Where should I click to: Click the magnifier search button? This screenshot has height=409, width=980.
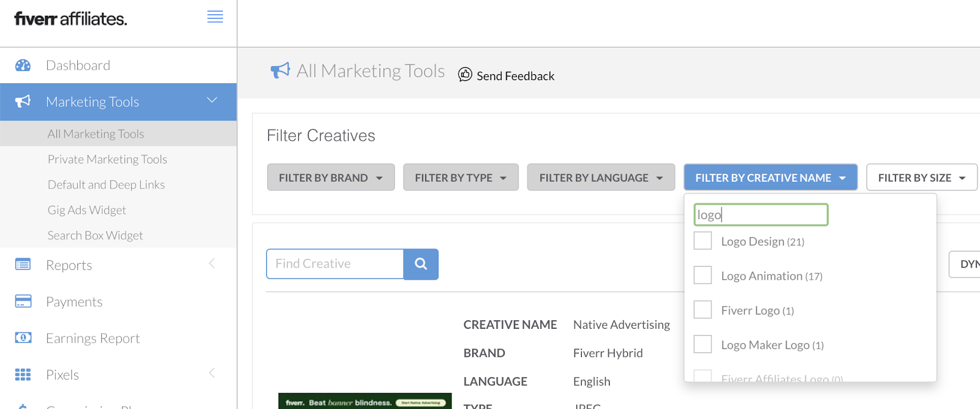pyautogui.click(x=421, y=264)
